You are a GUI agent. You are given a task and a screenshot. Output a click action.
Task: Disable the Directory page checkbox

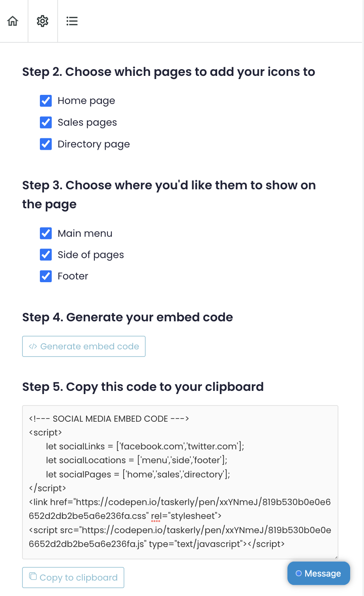(46, 144)
